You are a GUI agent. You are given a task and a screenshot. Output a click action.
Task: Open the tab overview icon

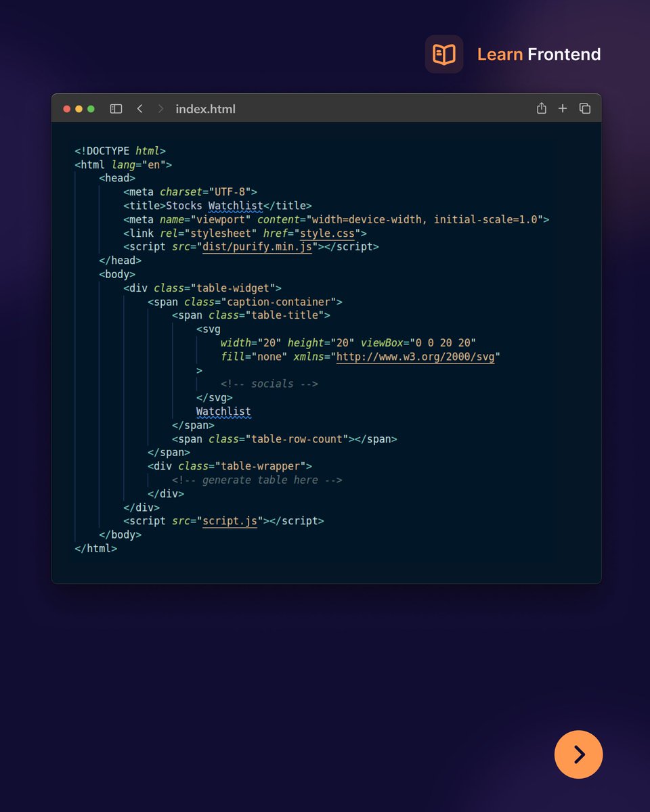point(585,108)
